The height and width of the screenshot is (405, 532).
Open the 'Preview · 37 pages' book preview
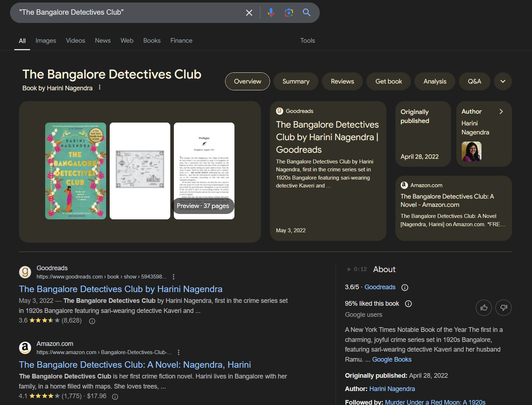[x=204, y=171]
